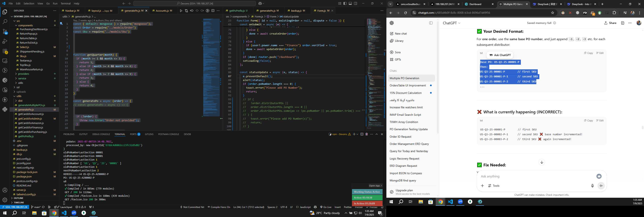Toggle Compile Hero: On in status bar
Image resolution: width=644 pixels, height=217 pixels.
click(219, 207)
